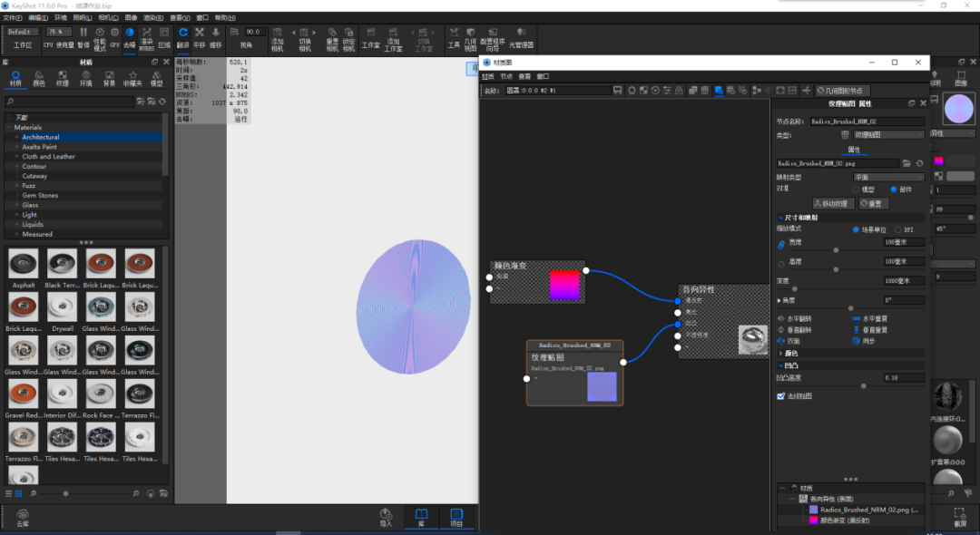Click the folder icon next to Radios_Brushed_NRM_02.png
980x535 pixels.
coord(906,163)
